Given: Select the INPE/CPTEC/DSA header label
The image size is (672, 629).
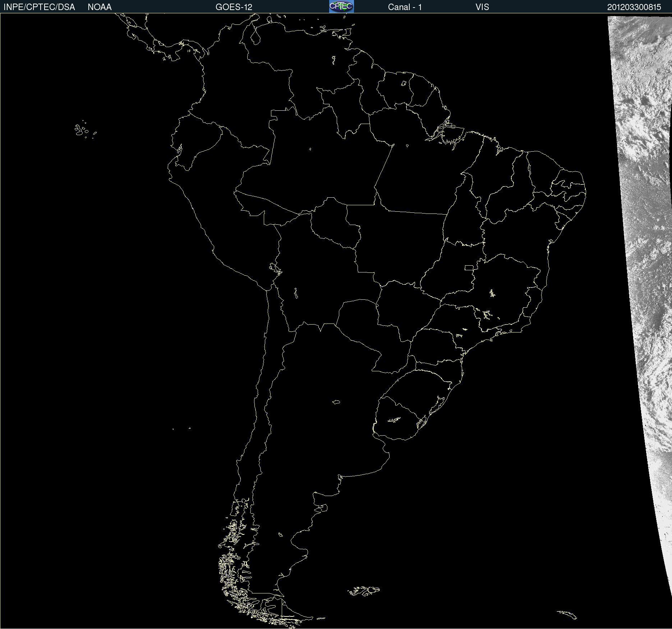Looking at the screenshot, I should (x=39, y=7).
